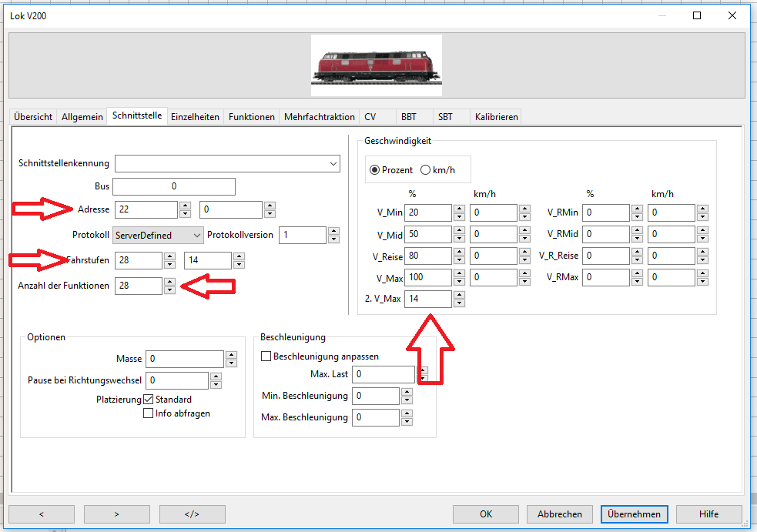This screenshot has width=757, height=532.
Task: Increase 2. V_Max value with up arrow
Action: [x=459, y=295]
